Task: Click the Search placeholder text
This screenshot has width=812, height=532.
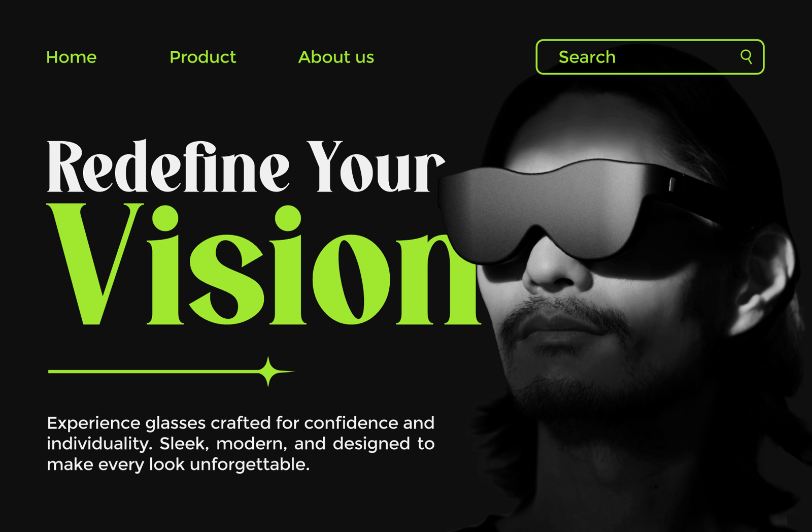Action: point(587,57)
